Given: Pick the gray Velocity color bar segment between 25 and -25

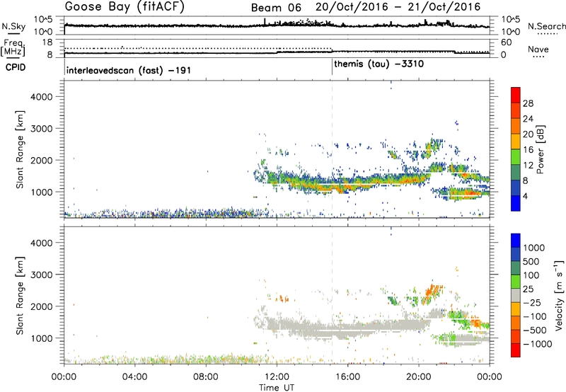Looking at the screenshot, I should [516, 295].
